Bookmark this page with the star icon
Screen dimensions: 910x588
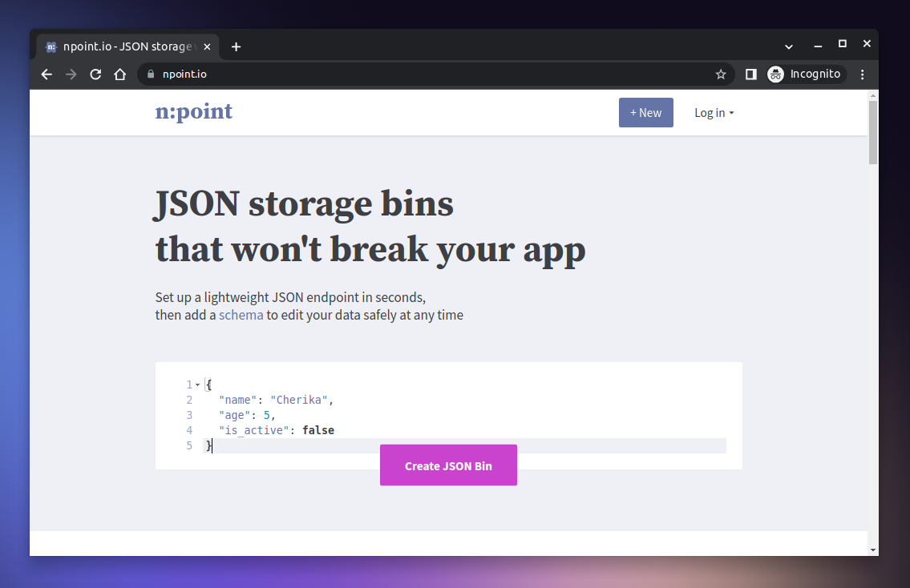[721, 75]
